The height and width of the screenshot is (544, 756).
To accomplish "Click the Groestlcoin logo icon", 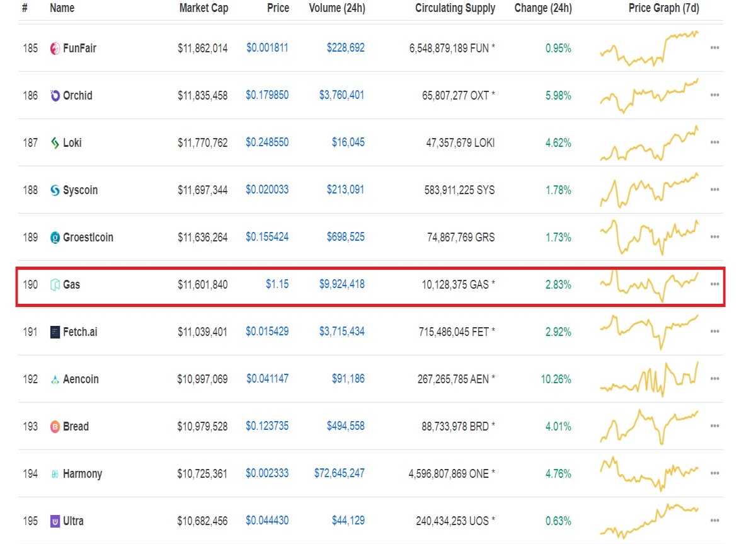I will (x=55, y=237).
